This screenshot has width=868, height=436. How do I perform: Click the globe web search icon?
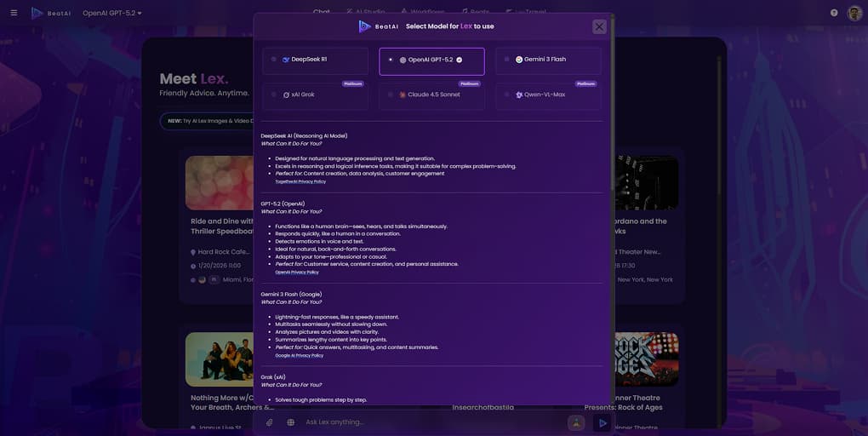click(x=291, y=422)
